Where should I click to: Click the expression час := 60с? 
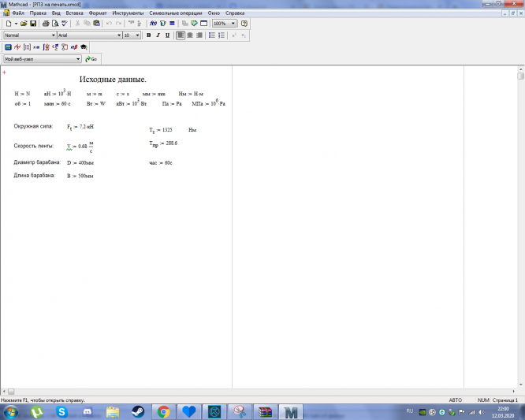[x=161, y=162]
